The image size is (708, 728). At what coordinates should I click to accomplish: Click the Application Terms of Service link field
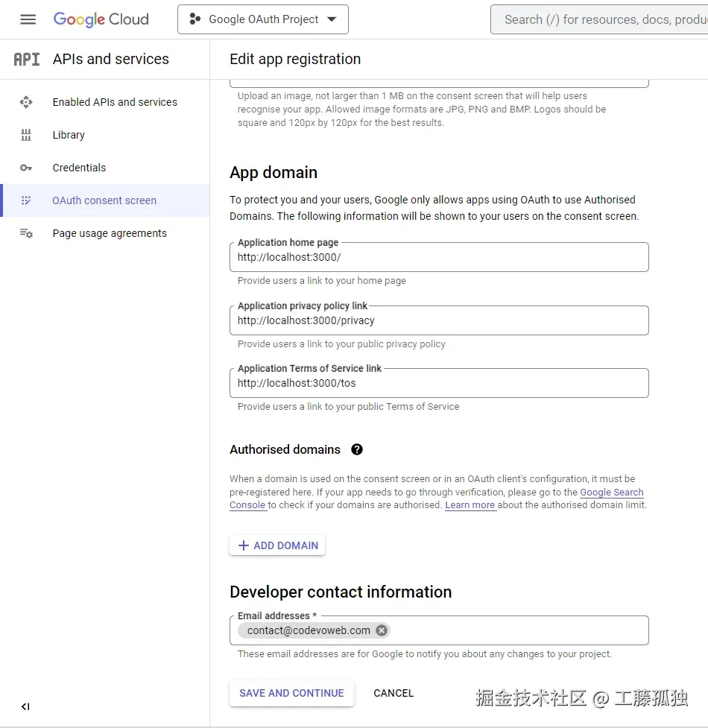pyautogui.click(x=439, y=383)
